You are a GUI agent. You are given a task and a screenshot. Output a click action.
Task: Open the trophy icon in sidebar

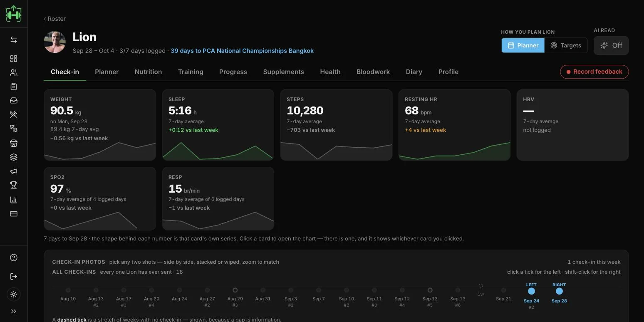[x=14, y=185]
